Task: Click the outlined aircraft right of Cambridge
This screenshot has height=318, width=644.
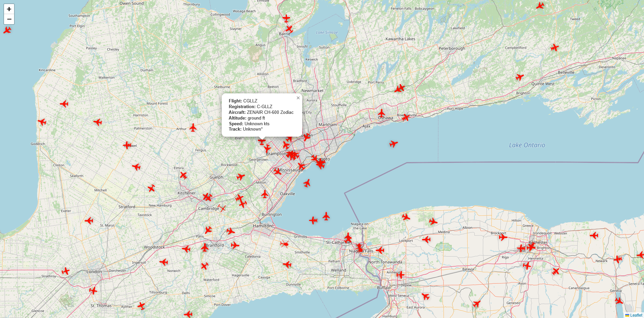Action: click(x=222, y=208)
